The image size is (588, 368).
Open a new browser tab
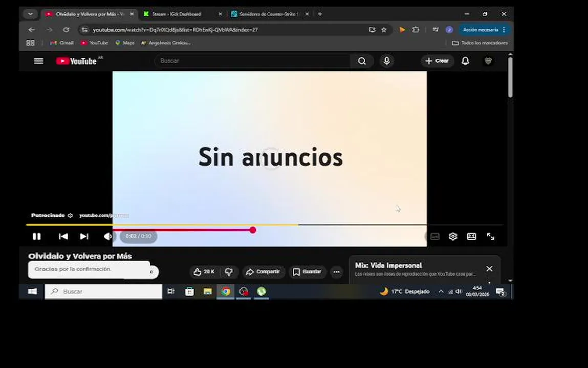click(320, 14)
